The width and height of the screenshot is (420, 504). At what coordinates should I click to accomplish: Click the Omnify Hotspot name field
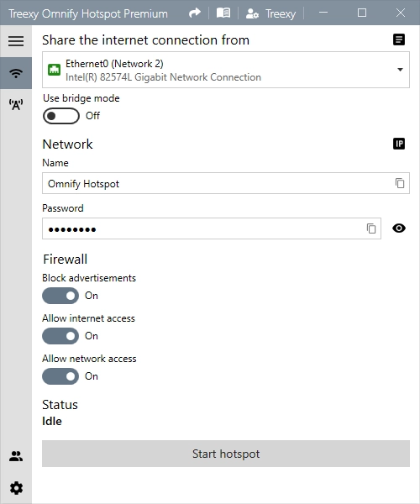pyautogui.click(x=226, y=183)
